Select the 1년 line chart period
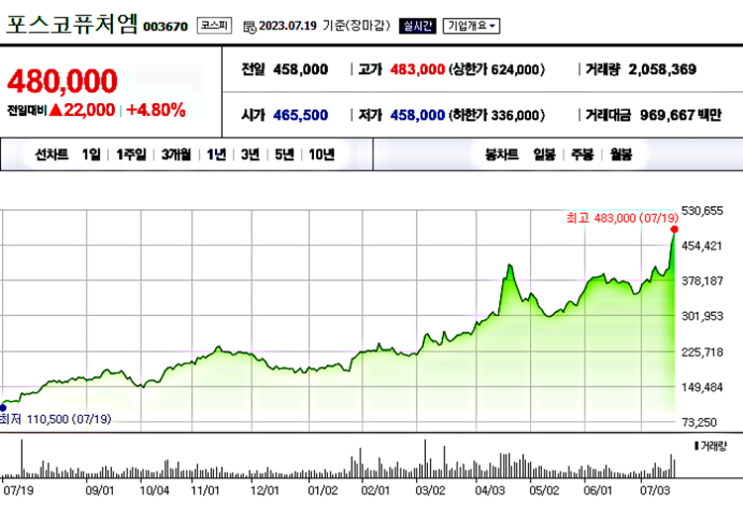This screenshot has width=743, height=517. tap(217, 154)
